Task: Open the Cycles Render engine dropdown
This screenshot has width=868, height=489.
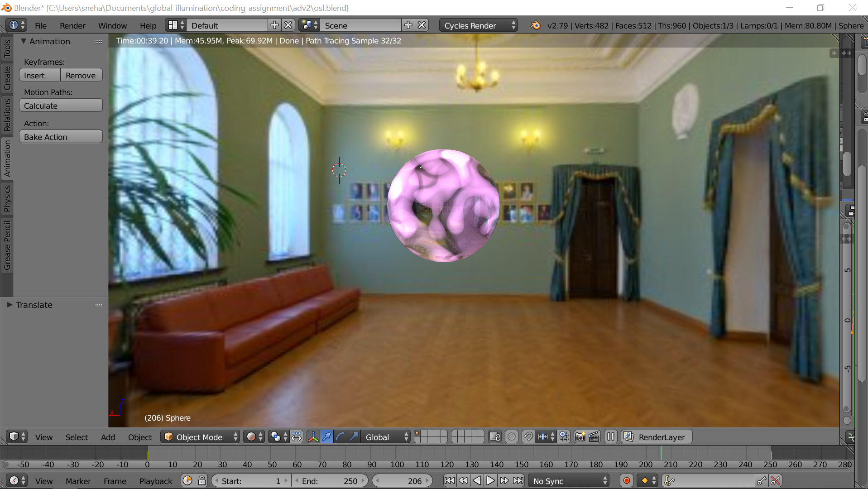Action: (479, 26)
